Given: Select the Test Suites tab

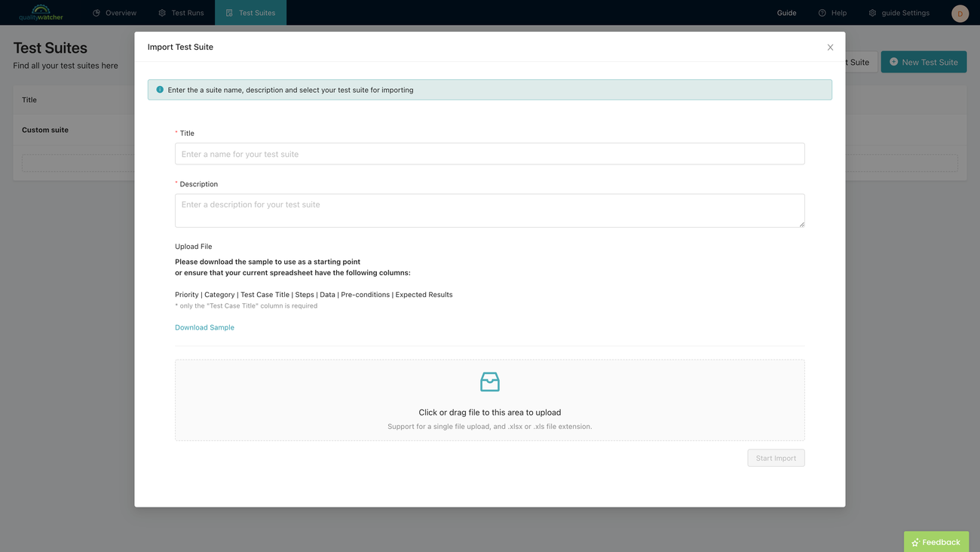Looking at the screenshot, I should (x=251, y=13).
